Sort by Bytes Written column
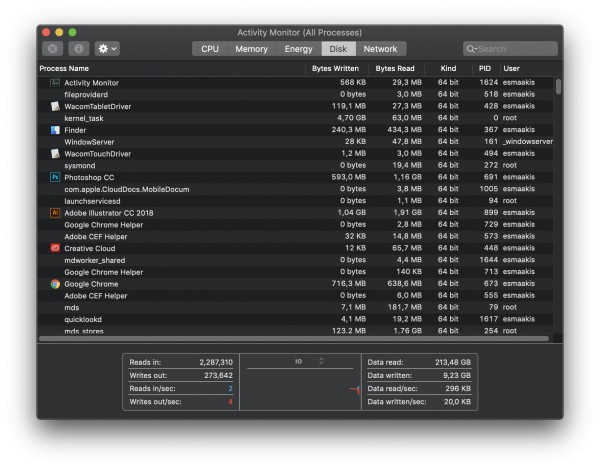This screenshot has height=468, width=600. click(336, 68)
